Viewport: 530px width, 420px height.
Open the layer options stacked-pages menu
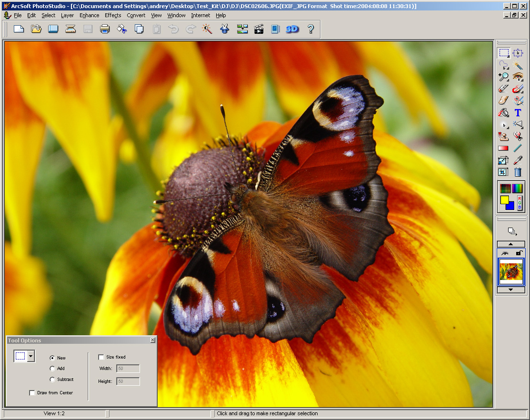512,231
